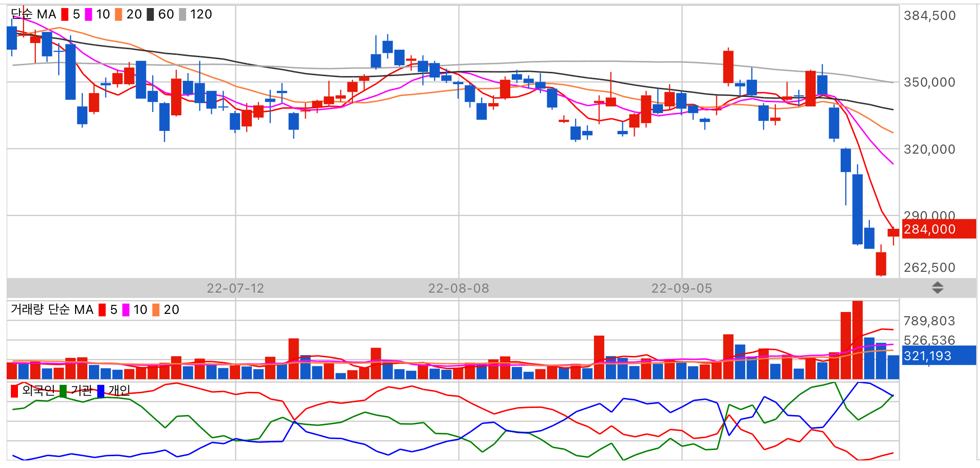
Task: Click the green 기관 investor legend swatch
Action: [63, 391]
